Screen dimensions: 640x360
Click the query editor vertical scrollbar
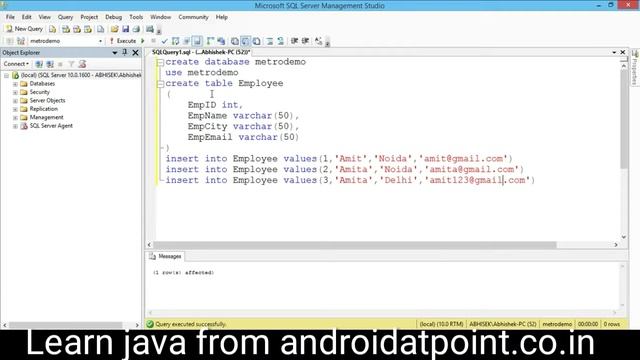click(624, 118)
